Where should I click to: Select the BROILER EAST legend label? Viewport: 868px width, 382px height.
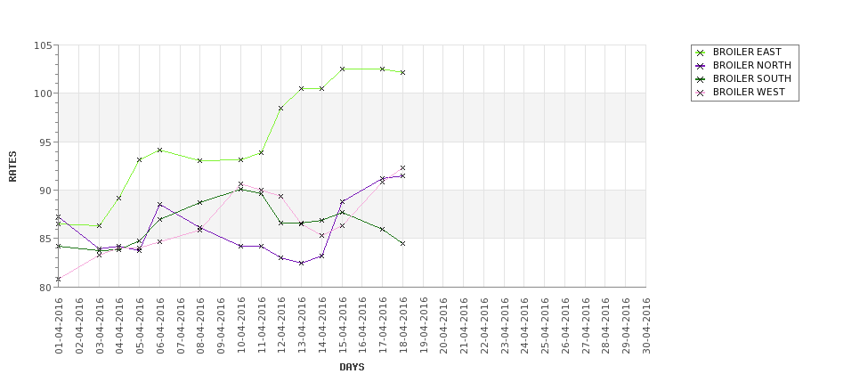click(x=747, y=52)
